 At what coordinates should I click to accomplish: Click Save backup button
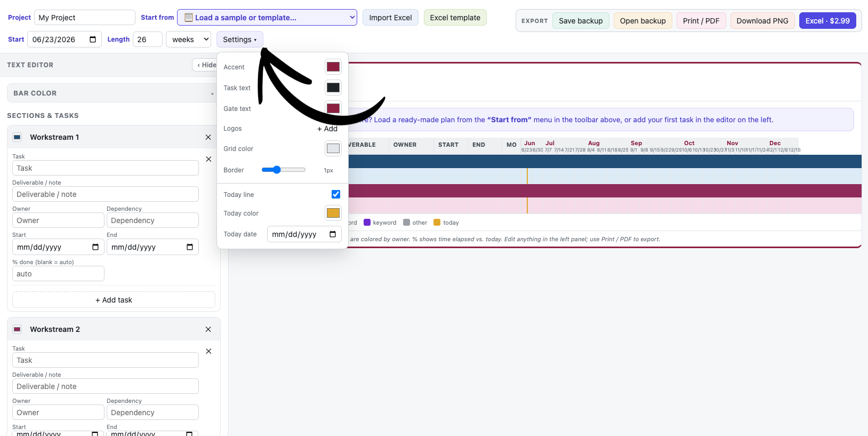[581, 21]
